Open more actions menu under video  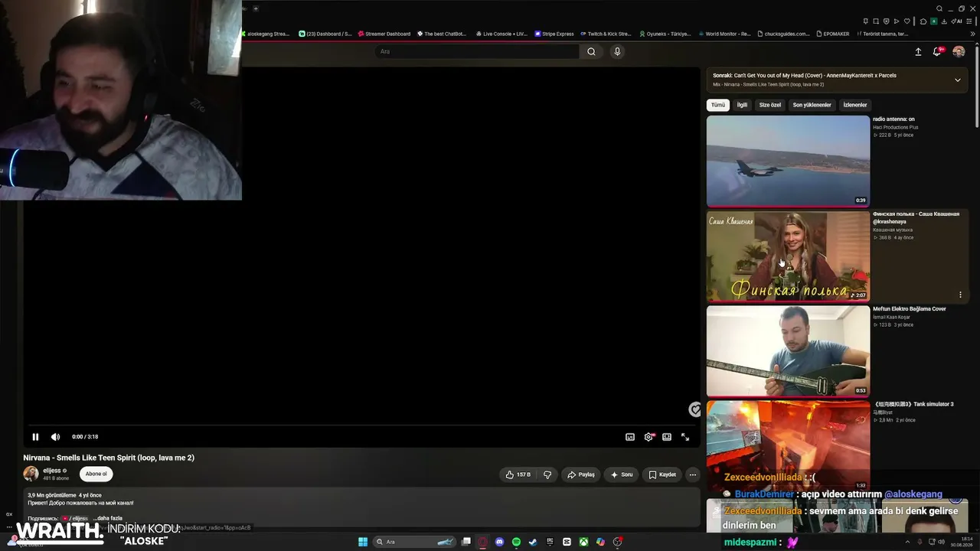[x=693, y=474]
